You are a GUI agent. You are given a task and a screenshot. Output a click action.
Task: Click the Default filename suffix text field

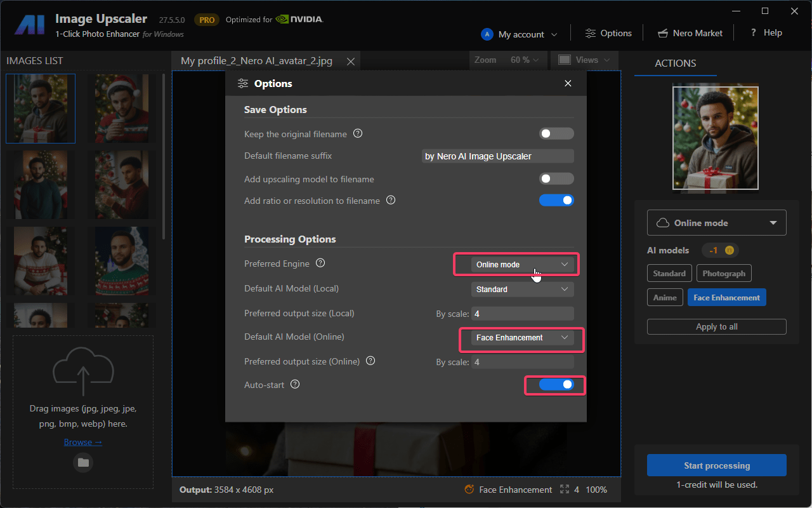[x=498, y=156]
